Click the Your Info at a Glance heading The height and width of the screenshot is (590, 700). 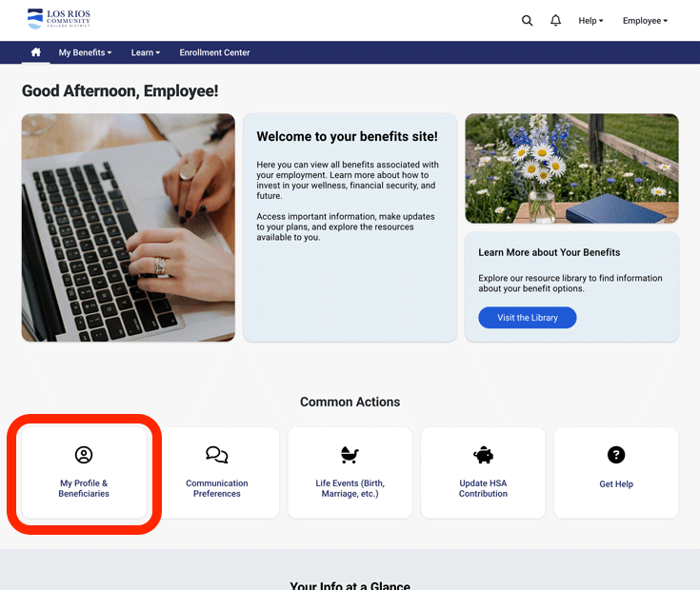pos(350,585)
